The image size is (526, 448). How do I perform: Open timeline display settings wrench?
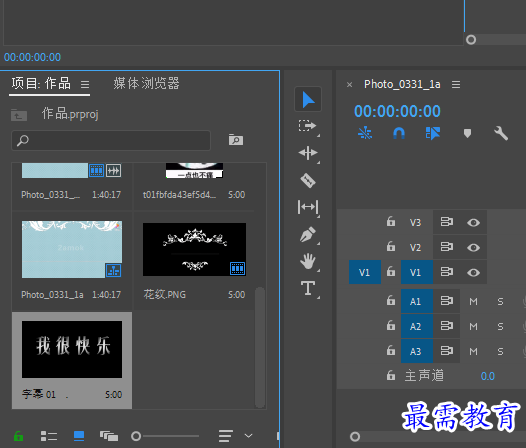501,134
